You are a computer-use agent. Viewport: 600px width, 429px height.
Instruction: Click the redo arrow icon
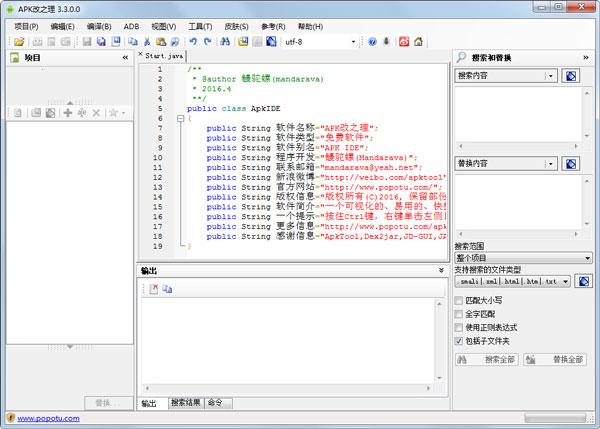click(x=207, y=41)
